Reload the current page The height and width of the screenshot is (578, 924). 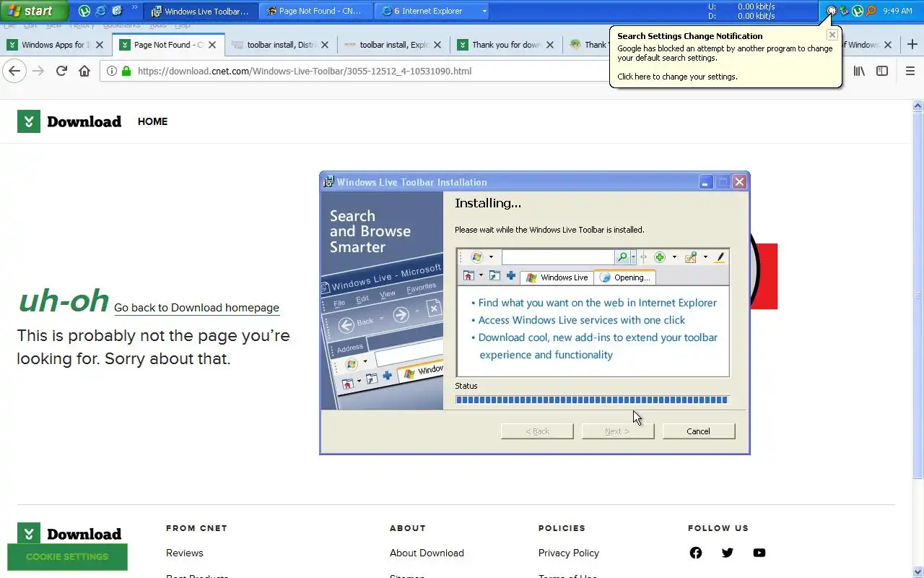61,71
